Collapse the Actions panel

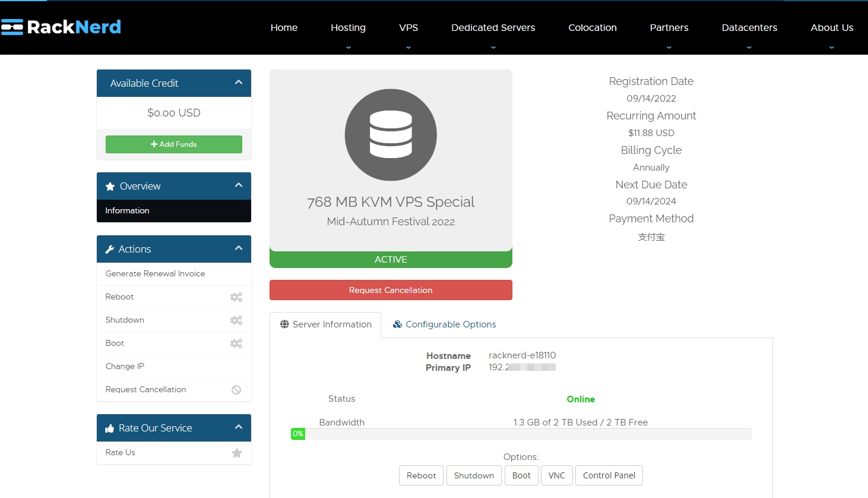coord(239,248)
